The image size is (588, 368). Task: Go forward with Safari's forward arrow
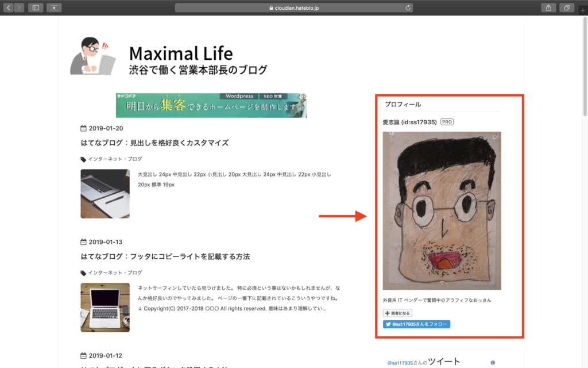click(x=19, y=7)
